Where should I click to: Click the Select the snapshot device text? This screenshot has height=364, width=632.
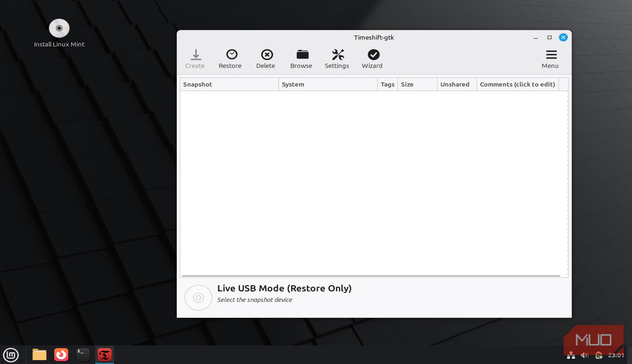click(255, 300)
